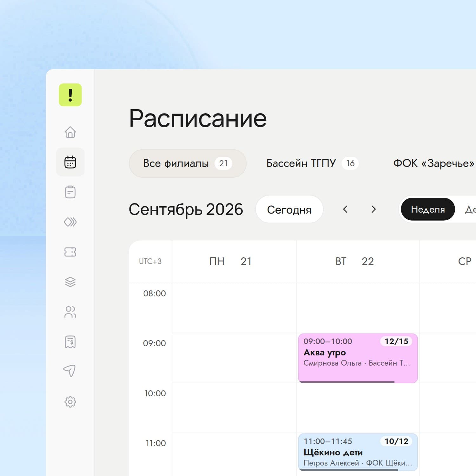Go to previous week arrow
This screenshot has width=476, height=476.
345,209
